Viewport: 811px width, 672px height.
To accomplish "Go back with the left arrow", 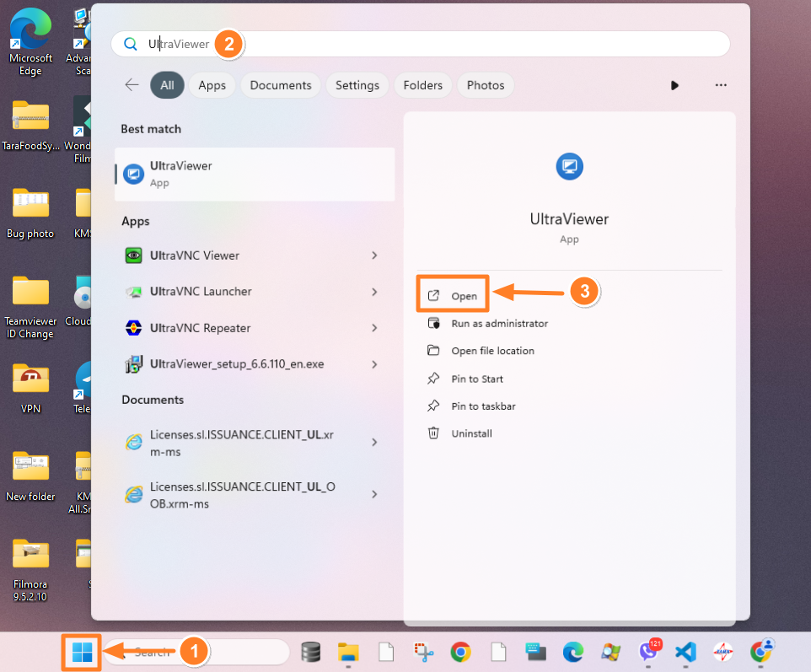I will point(132,85).
